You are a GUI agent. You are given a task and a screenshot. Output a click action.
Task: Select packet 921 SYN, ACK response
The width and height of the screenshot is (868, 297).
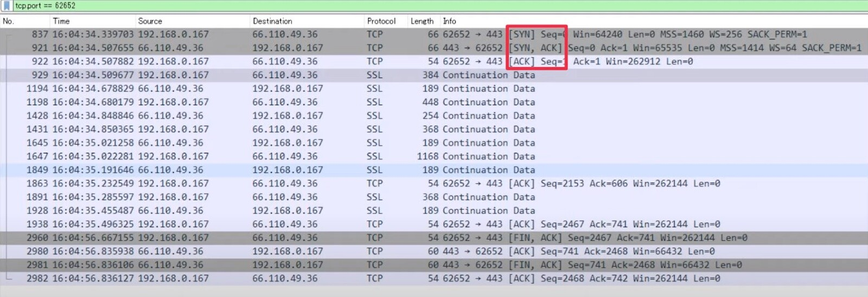click(271, 48)
